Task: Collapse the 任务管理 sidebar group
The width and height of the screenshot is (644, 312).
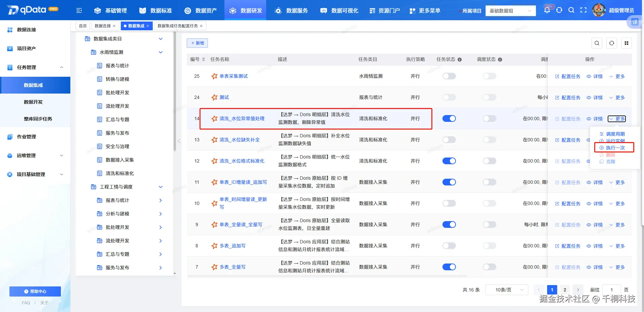Action: 62,67
